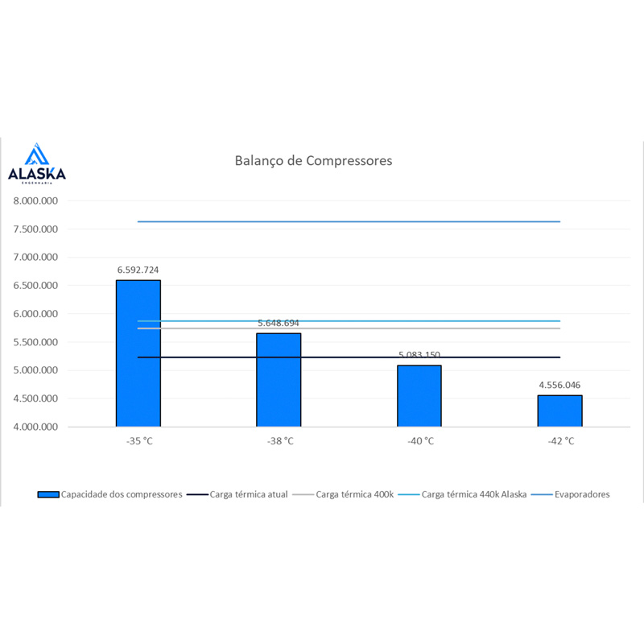Click the dark Carga térmica atual line
This screenshot has width=644, height=644.
point(349,357)
